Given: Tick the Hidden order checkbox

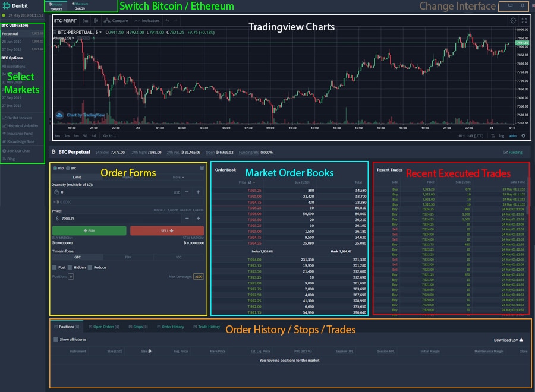Looking at the screenshot, I should point(70,267).
